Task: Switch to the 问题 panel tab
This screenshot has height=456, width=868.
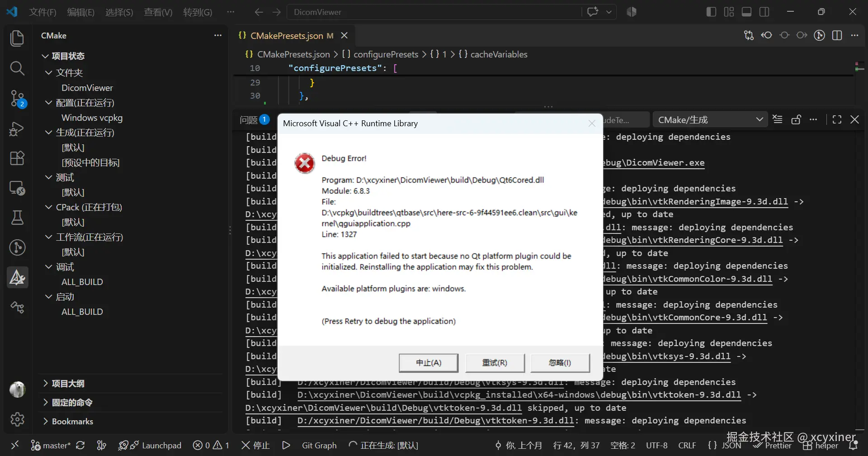Action: pos(254,120)
